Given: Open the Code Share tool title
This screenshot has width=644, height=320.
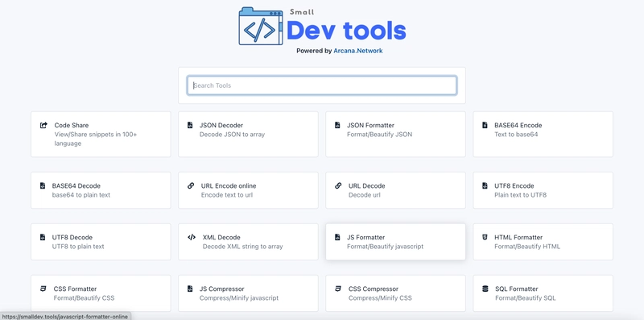Looking at the screenshot, I should (x=72, y=125).
